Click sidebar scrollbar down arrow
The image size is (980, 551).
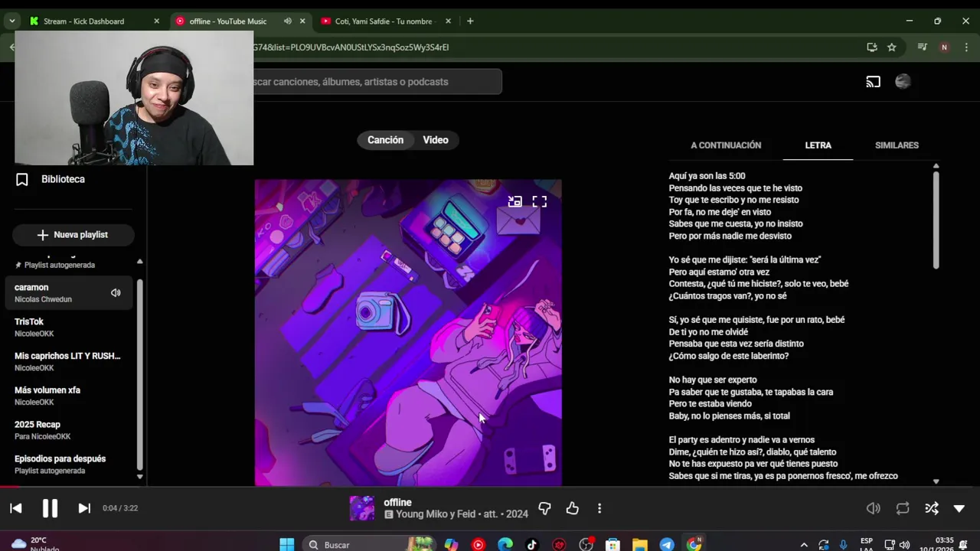pyautogui.click(x=139, y=477)
